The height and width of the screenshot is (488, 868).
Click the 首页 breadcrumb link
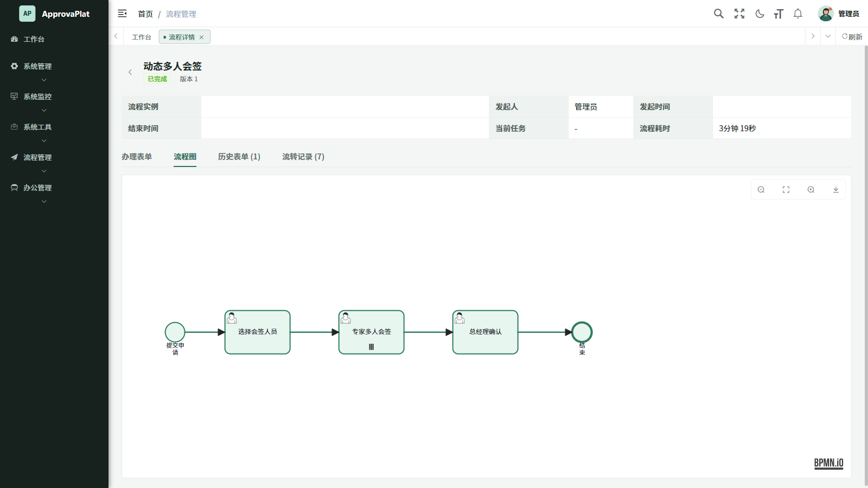coord(145,14)
